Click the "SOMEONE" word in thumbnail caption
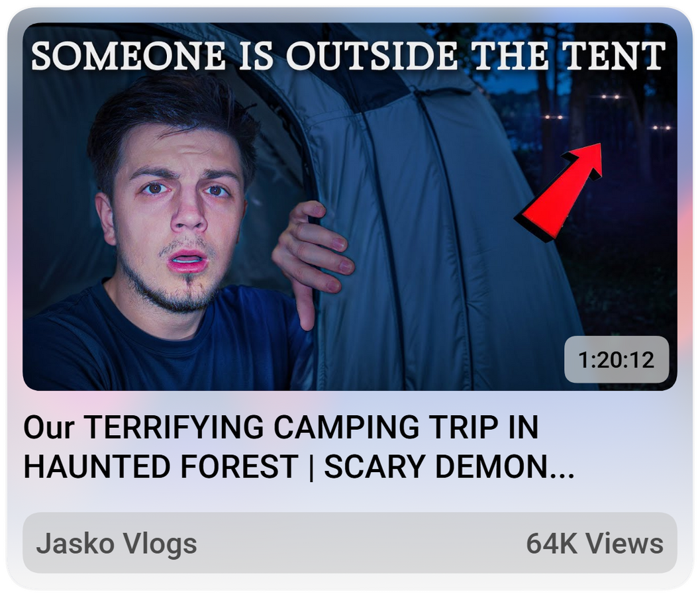The width and height of the screenshot is (700, 596). (x=128, y=56)
